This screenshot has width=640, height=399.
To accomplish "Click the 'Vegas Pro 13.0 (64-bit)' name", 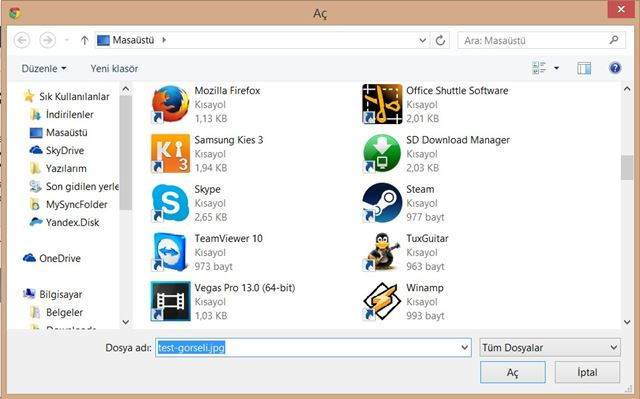I will 245,288.
